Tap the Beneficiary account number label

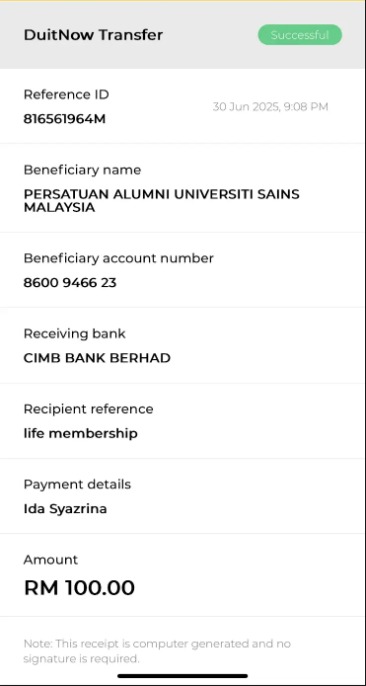pos(119,259)
